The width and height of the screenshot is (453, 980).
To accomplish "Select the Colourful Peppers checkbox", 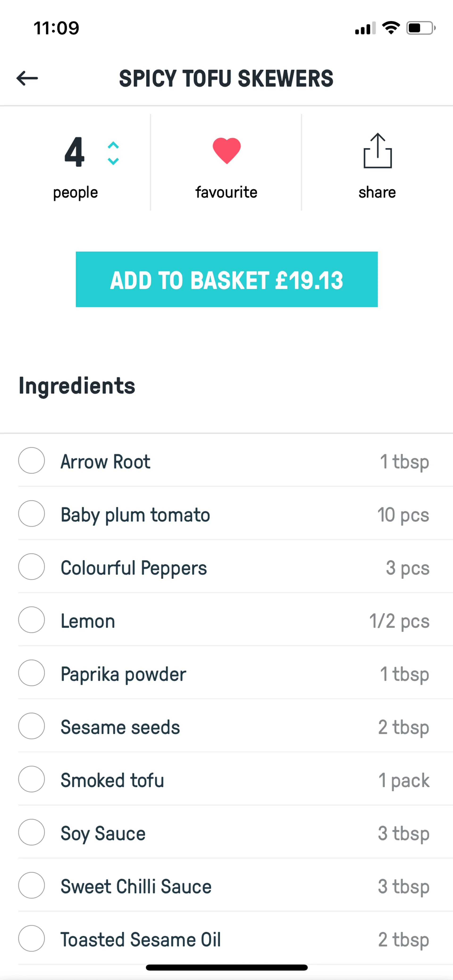I will 32,567.
